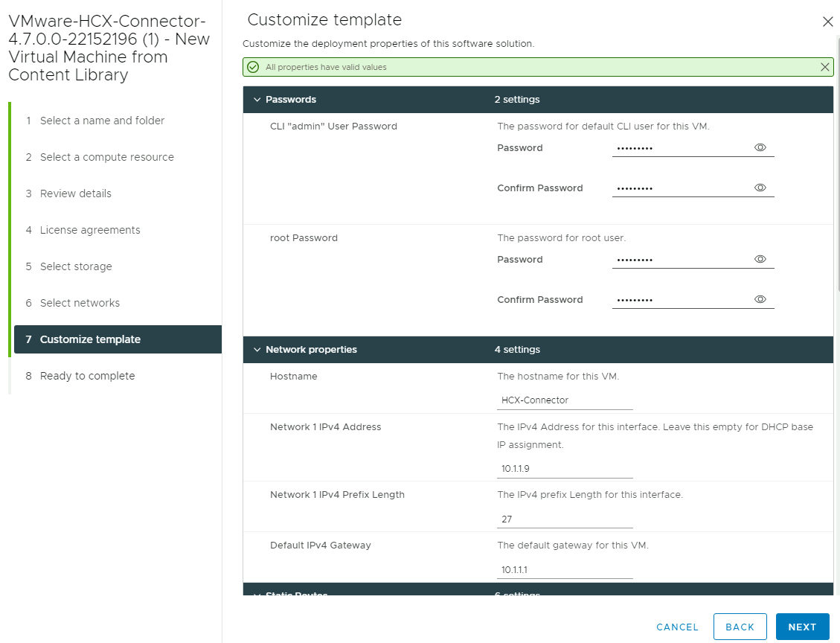
Task: Click the BACK button
Action: tap(740, 627)
